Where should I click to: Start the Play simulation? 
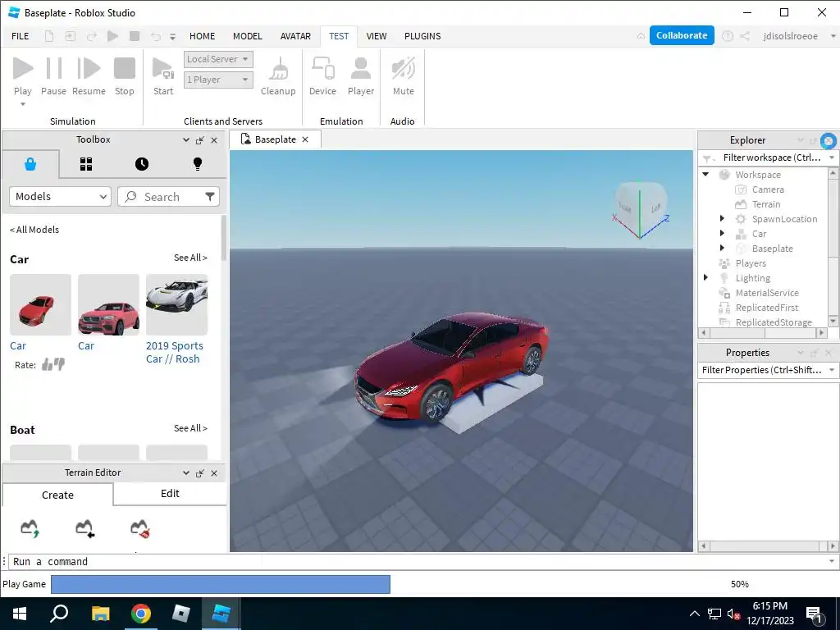22,76
